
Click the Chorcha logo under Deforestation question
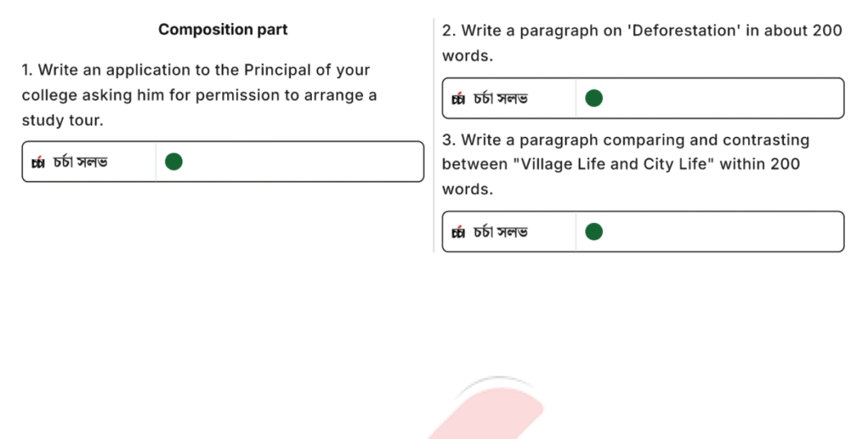point(458,100)
